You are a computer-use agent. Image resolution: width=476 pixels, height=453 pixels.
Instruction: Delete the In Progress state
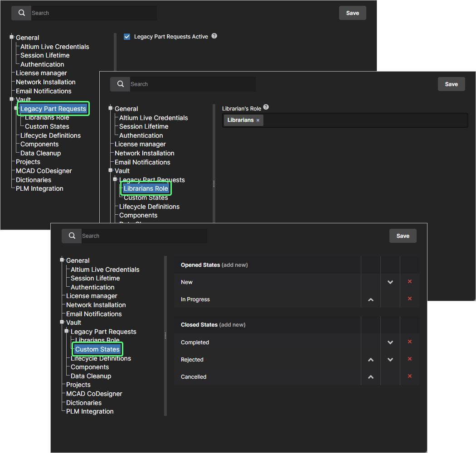pos(409,299)
